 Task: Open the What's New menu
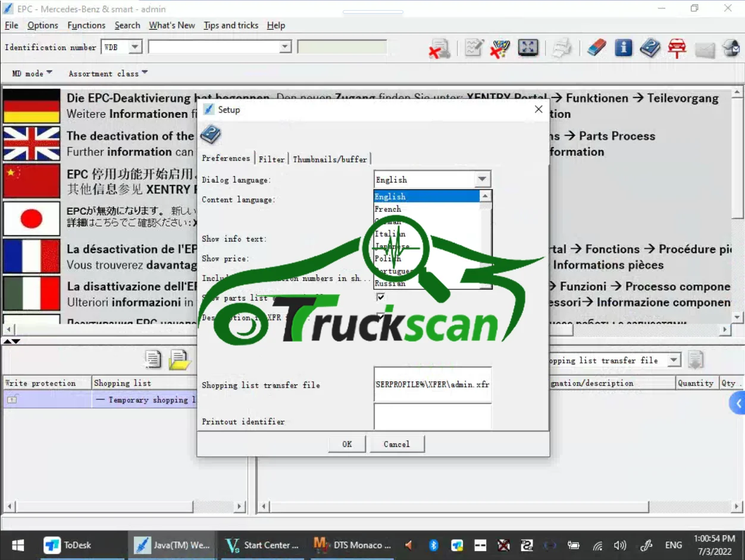(x=172, y=25)
